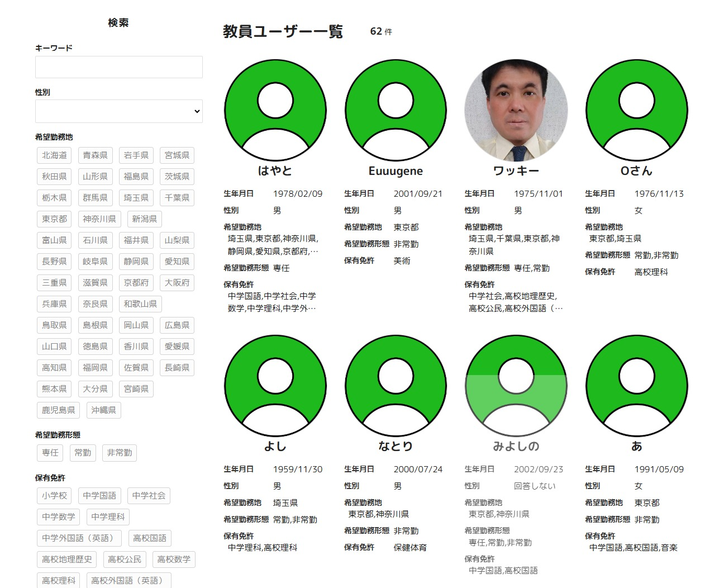Toggle the 北海道 neighbor 青森県 filter
The width and height of the screenshot is (724, 588).
coord(96,155)
